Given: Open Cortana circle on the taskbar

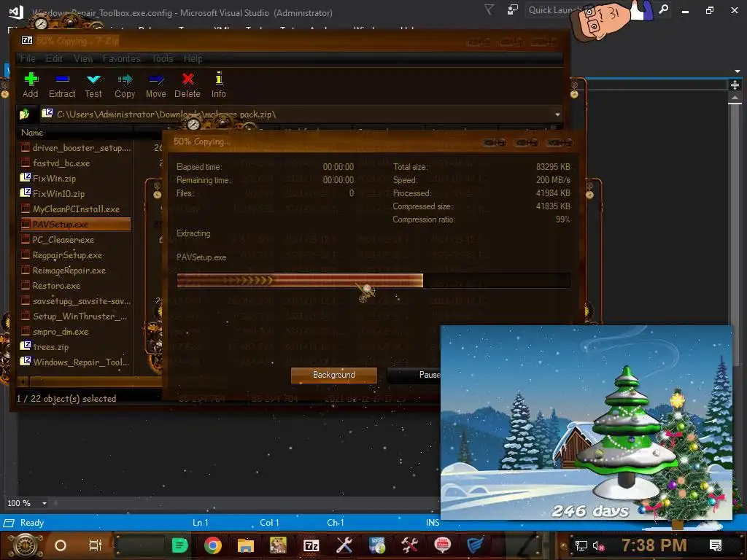Looking at the screenshot, I should click(x=61, y=545).
